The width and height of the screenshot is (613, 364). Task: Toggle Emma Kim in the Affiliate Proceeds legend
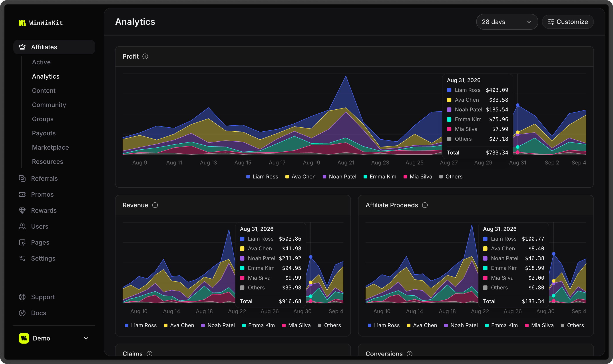pyautogui.click(x=501, y=325)
